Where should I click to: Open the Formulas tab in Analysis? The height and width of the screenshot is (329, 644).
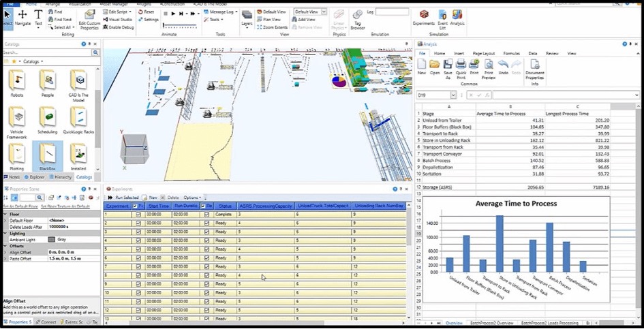(x=511, y=53)
